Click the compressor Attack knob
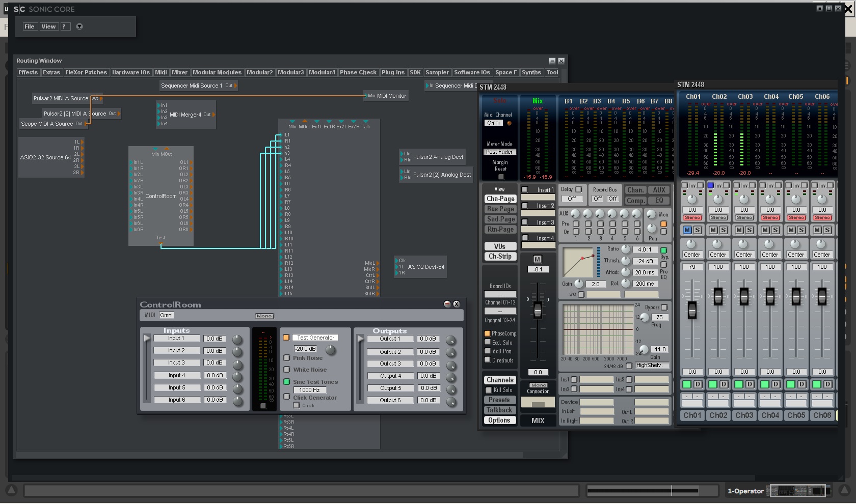856x504 pixels. [625, 272]
